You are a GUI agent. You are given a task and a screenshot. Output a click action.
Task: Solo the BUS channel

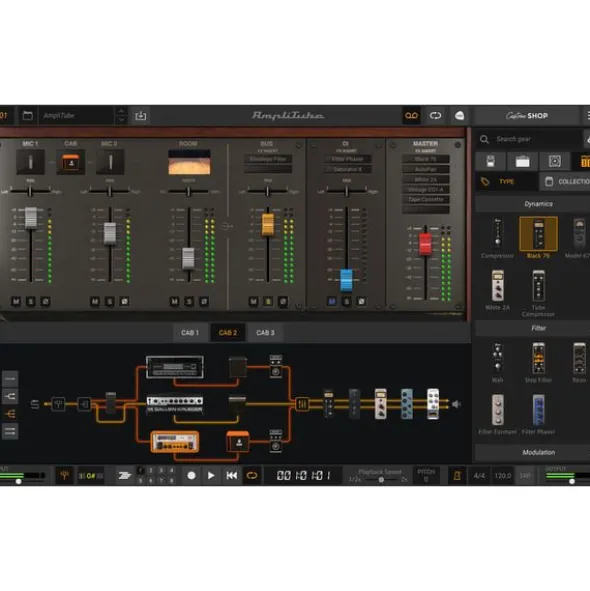[268, 302]
